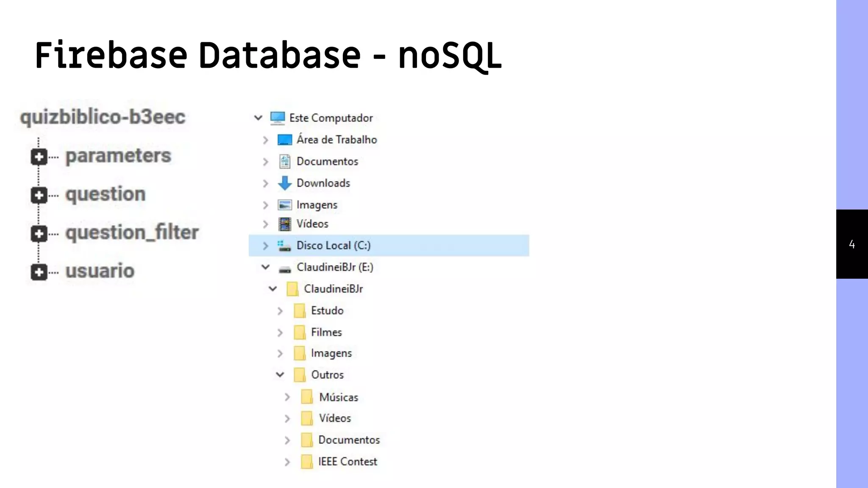Expand the Filmes folder chevron
The height and width of the screenshot is (488, 868).
coord(280,333)
